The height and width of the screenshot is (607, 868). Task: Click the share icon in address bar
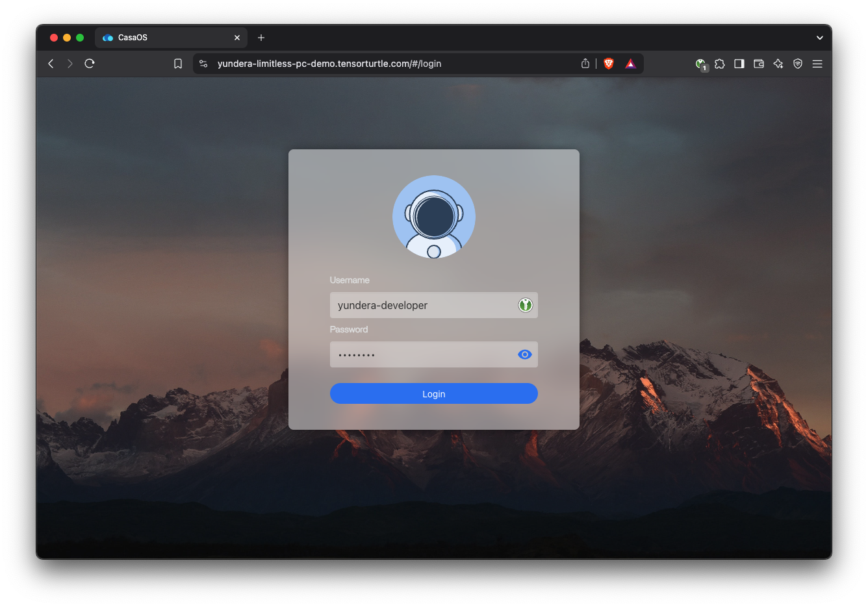(x=585, y=64)
